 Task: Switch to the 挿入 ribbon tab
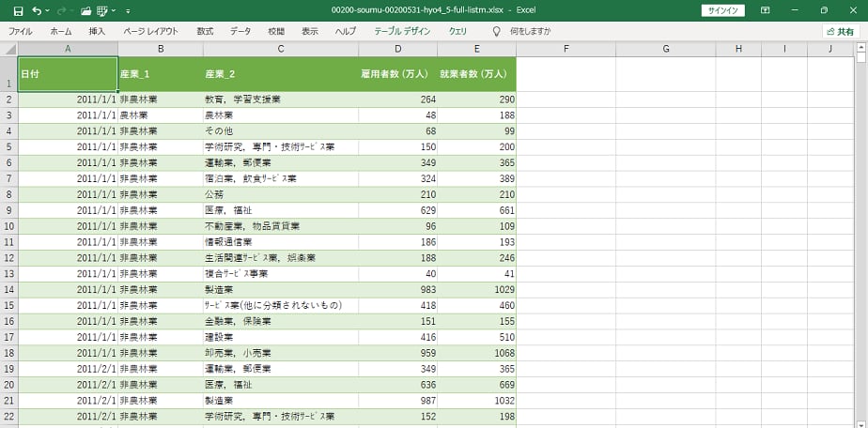point(97,31)
